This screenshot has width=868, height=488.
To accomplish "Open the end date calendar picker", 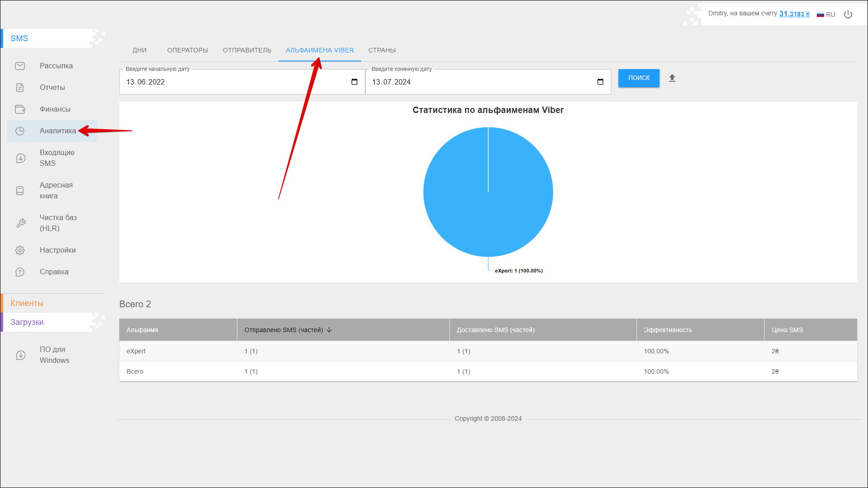I will click(x=600, y=82).
